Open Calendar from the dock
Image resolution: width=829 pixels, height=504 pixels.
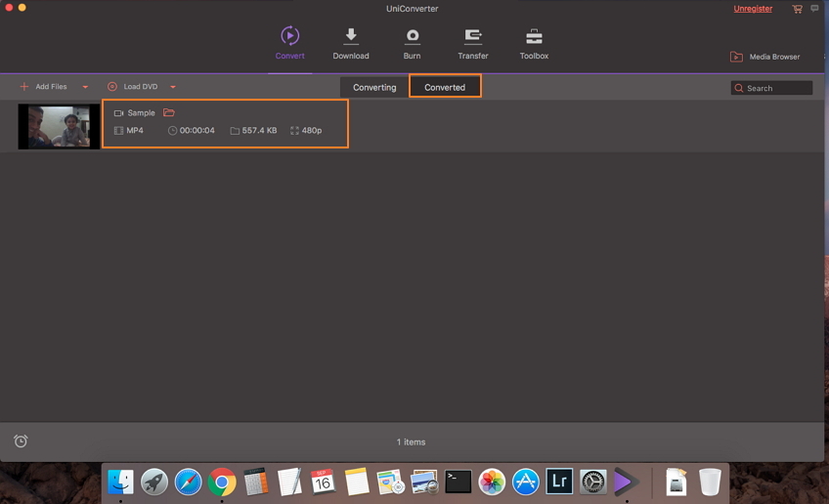(323, 482)
